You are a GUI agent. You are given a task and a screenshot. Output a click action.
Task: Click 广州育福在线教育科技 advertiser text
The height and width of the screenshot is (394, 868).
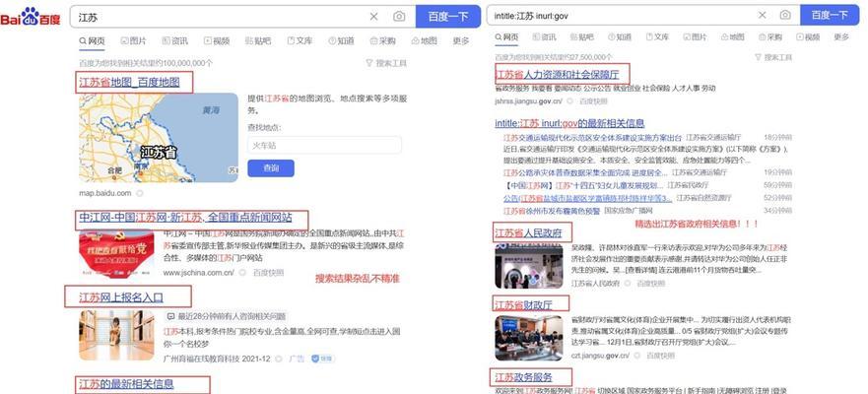coord(202,359)
